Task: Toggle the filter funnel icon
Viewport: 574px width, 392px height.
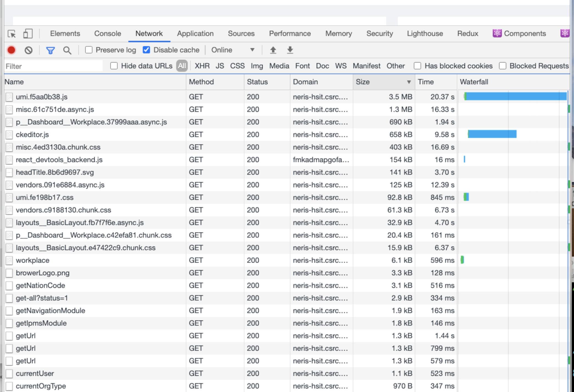Action: pyautogui.click(x=50, y=50)
